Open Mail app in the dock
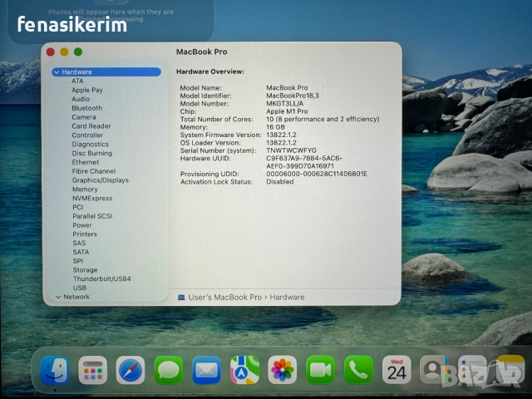The height and width of the screenshot is (399, 532). click(206, 370)
